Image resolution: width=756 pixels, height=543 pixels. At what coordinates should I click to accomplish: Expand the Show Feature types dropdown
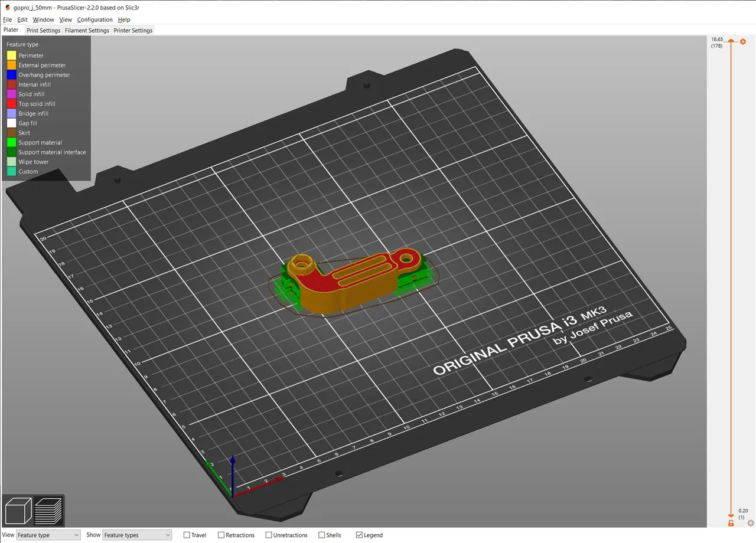(136, 535)
